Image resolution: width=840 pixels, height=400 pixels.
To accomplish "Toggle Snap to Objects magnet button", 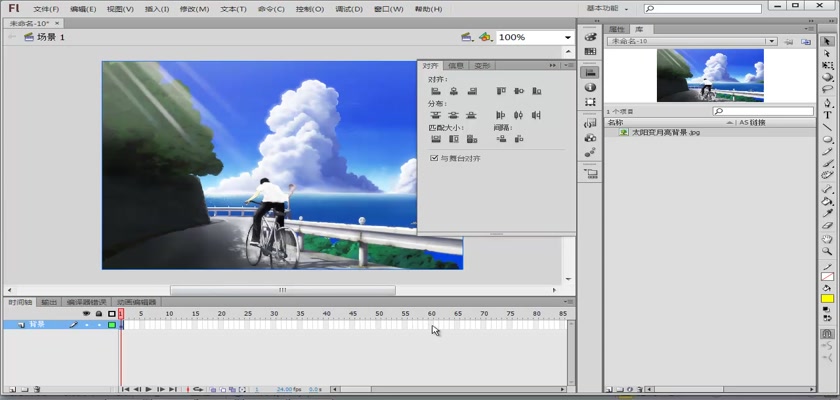I will coord(827,334).
